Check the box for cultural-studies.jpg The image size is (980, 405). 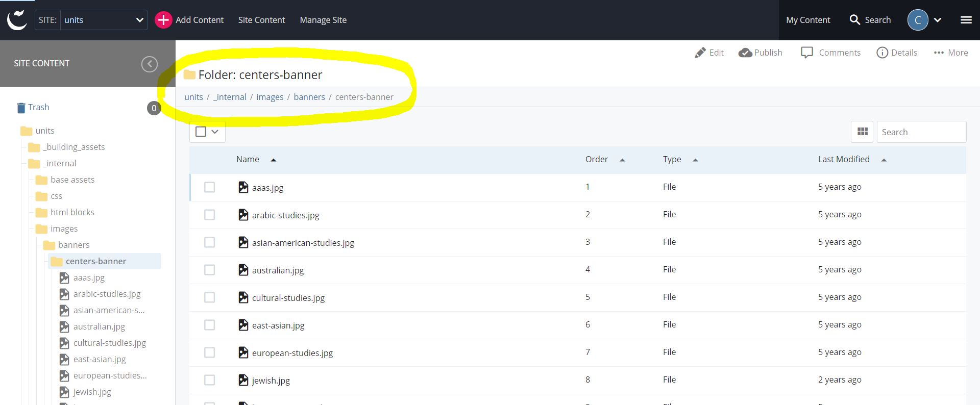click(209, 297)
